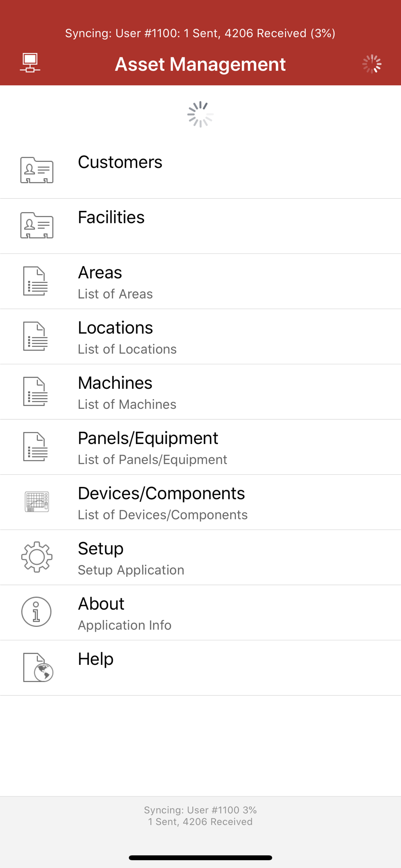Tap the Machines document icon
401x868 pixels.
point(36,391)
